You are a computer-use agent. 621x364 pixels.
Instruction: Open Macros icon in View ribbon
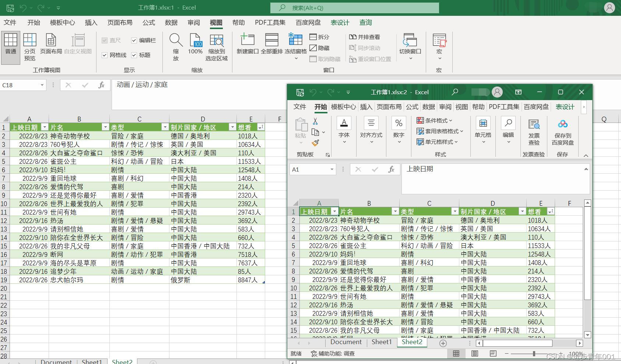click(x=439, y=40)
